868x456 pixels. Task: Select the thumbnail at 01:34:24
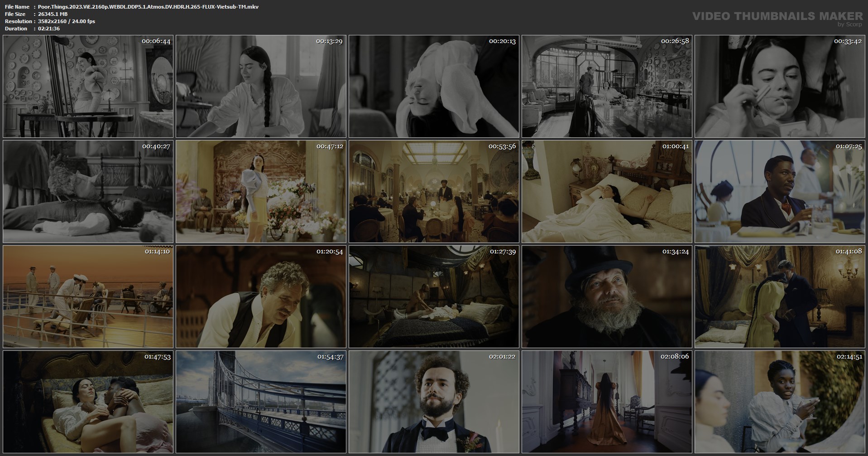click(607, 296)
